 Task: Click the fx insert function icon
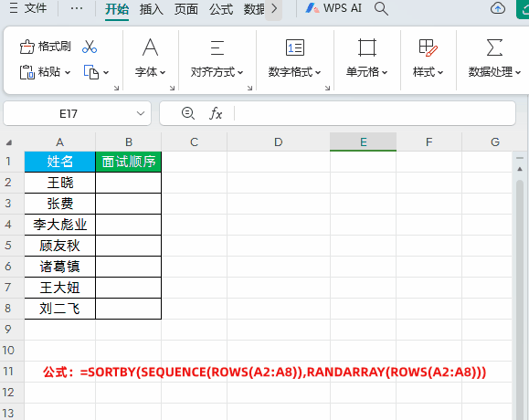point(216,113)
